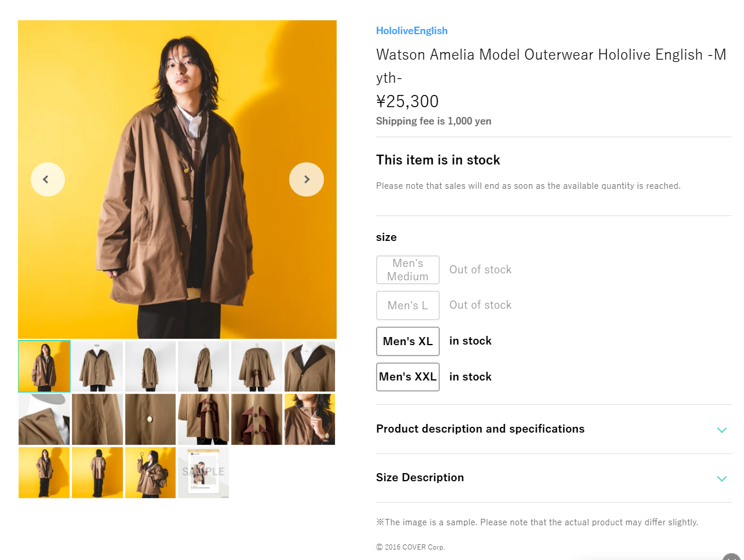The height and width of the screenshot is (560, 744).
Task: Open the plain brown fabric close-up thumbnail
Action: (x=97, y=419)
